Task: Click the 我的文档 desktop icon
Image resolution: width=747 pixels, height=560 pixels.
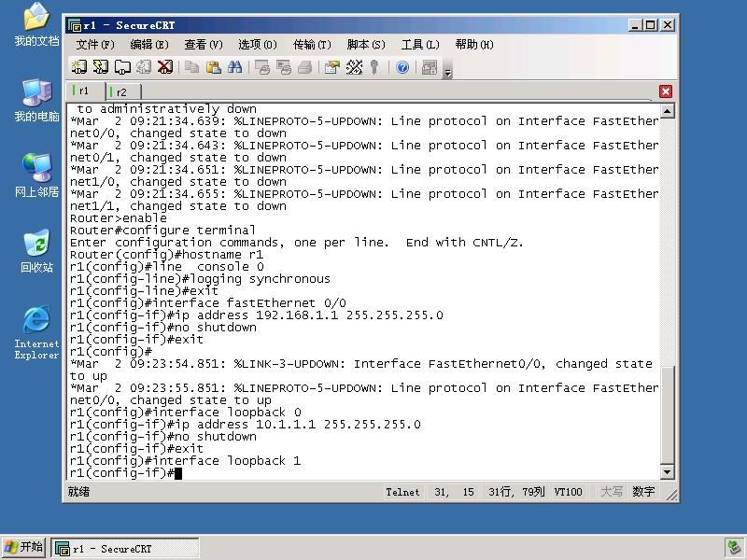Action: point(36,25)
